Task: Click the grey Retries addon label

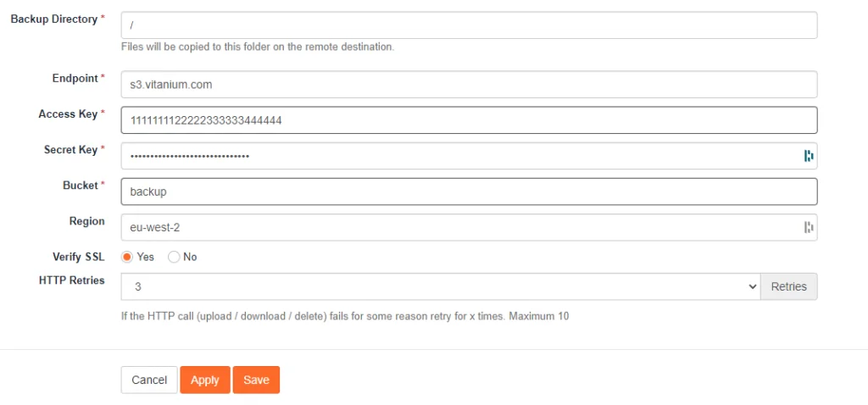Action: [x=788, y=286]
